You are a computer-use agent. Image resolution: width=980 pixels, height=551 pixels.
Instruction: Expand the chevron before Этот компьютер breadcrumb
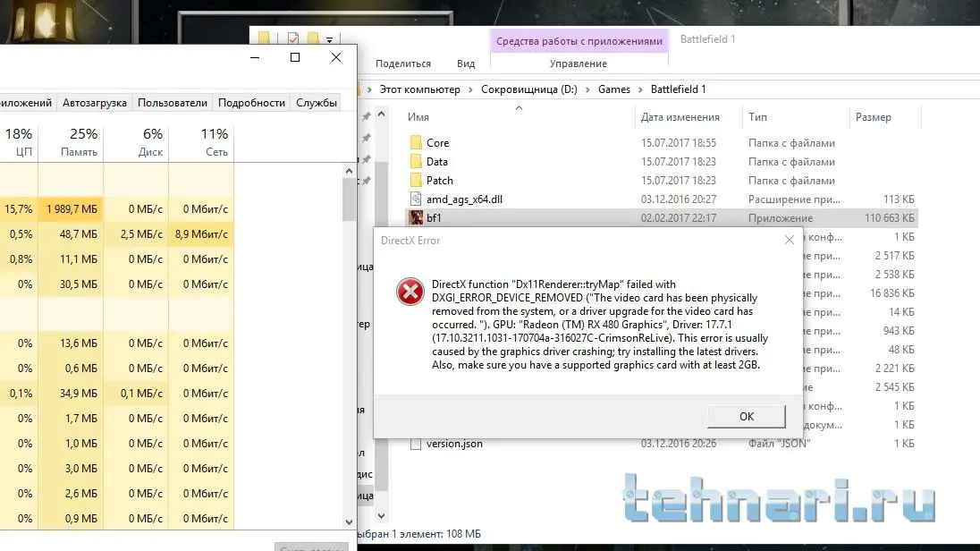[x=369, y=89]
